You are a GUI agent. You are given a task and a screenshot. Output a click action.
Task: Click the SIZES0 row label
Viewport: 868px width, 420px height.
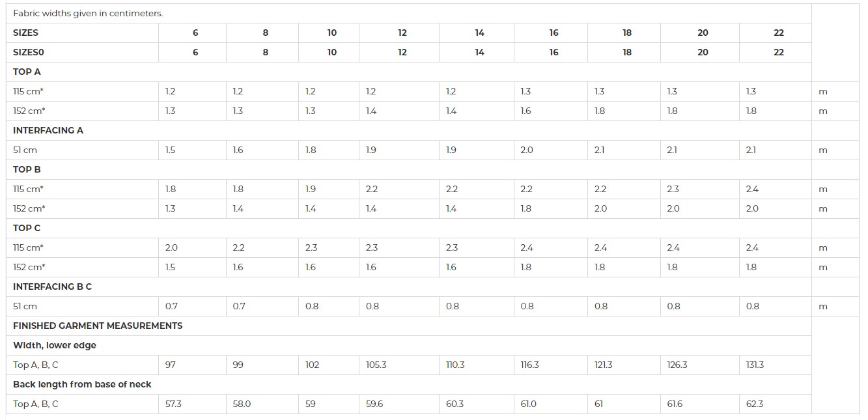[x=28, y=52]
